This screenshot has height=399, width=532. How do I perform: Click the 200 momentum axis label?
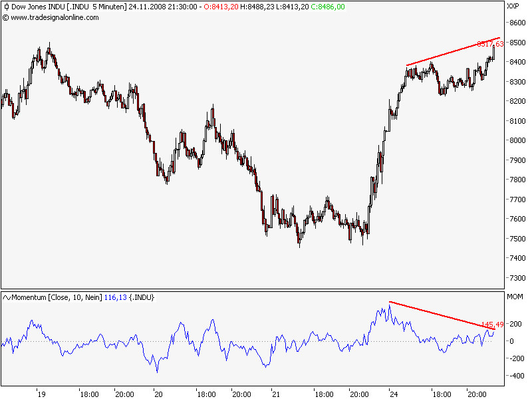516,324
